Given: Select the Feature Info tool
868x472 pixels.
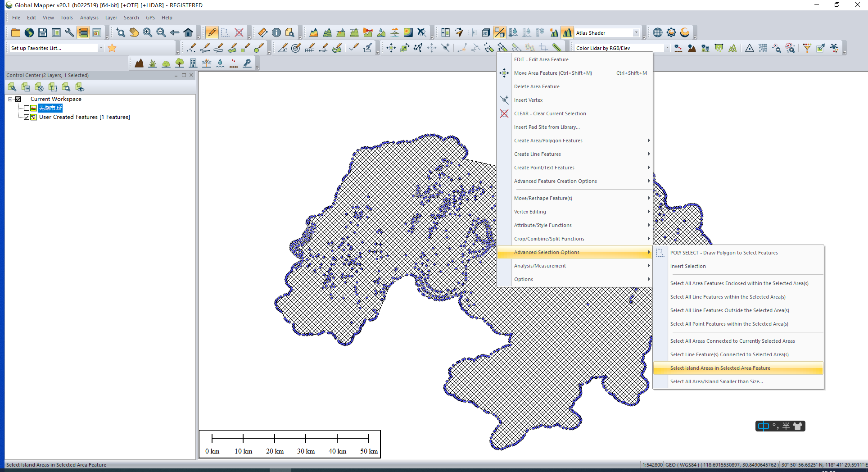Looking at the screenshot, I should tap(276, 32).
